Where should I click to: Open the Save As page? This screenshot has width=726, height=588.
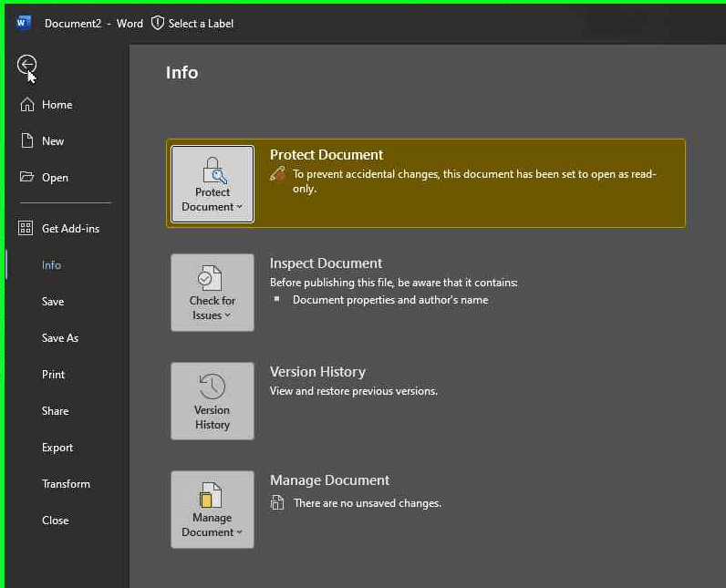pos(59,338)
